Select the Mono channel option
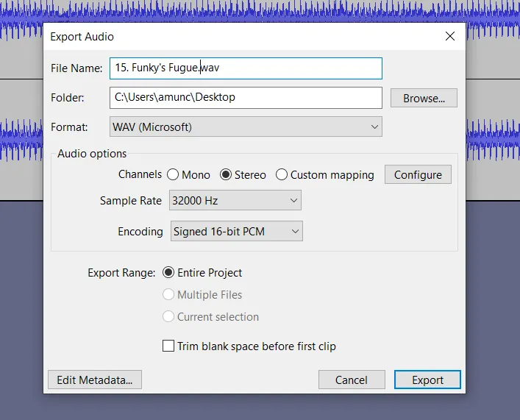 tap(174, 175)
